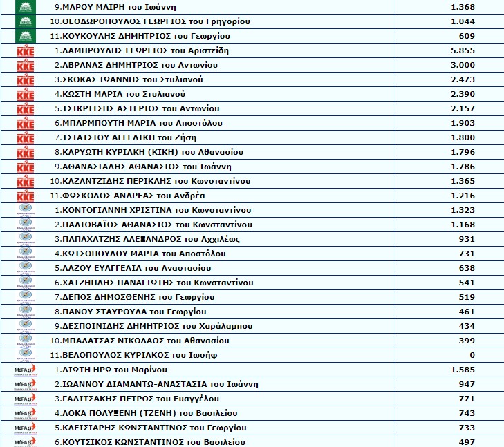Click the blue logo next to ΧΑΤΖΗΠΛΗΣ ΠΑΝΑΓΙΩΤΗΣ
Screen dimensions: 504x447
click(x=26, y=283)
